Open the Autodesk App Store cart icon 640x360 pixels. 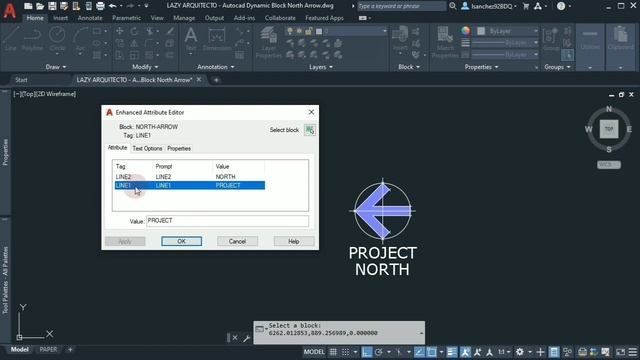tap(526, 6)
